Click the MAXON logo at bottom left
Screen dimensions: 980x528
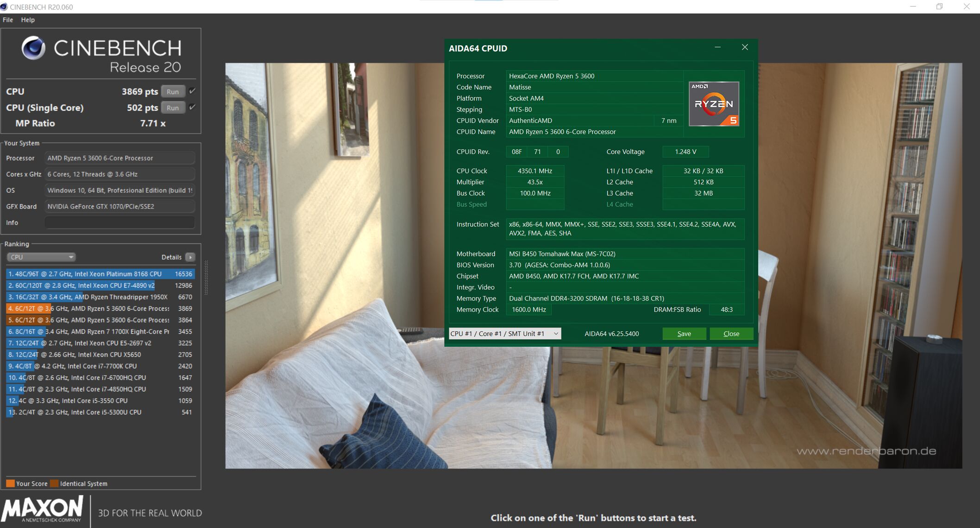point(43,508)
